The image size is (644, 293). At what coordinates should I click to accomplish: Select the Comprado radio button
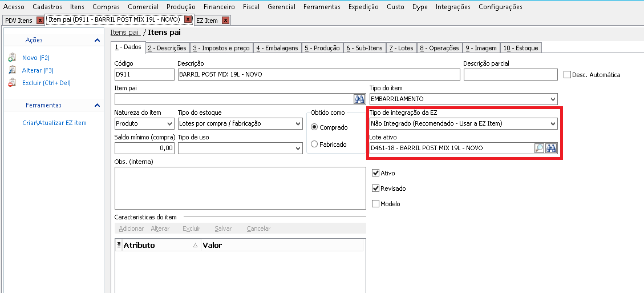coord(315,127)
